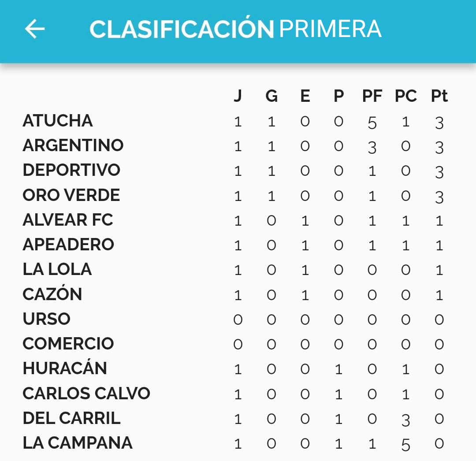Click the J games played header
476x461 pixels.
pos(238,96)
